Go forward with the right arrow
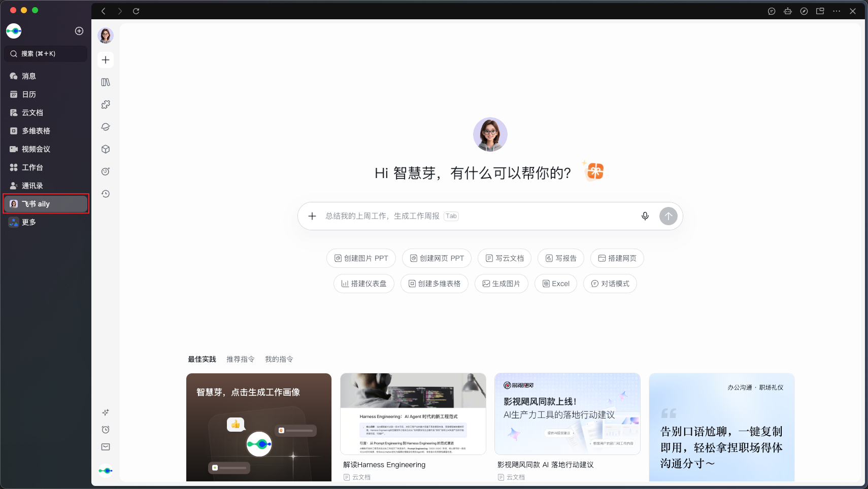868x489 pixels. [x=120, y=11]
